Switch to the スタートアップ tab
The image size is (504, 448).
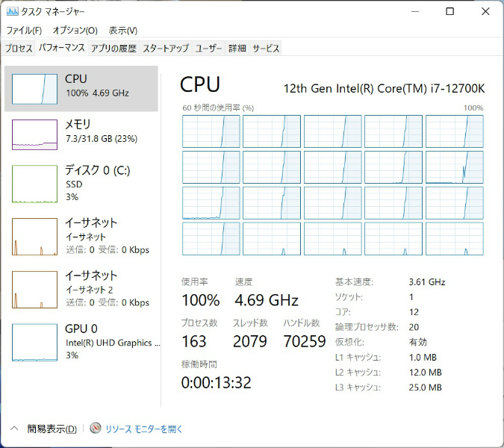point(166,49)
